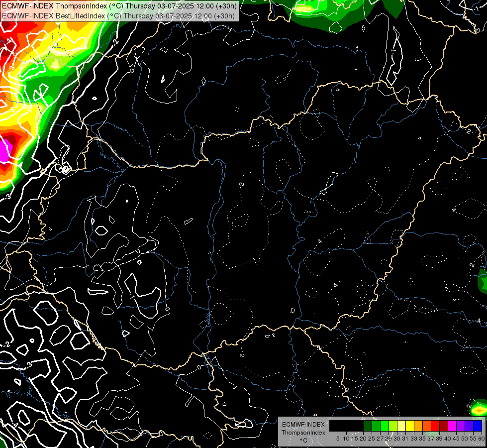This screenshot has width=487, height=448.
Task: Click the ThompsonIndex title line at top
Action: (x=119, y=6)
